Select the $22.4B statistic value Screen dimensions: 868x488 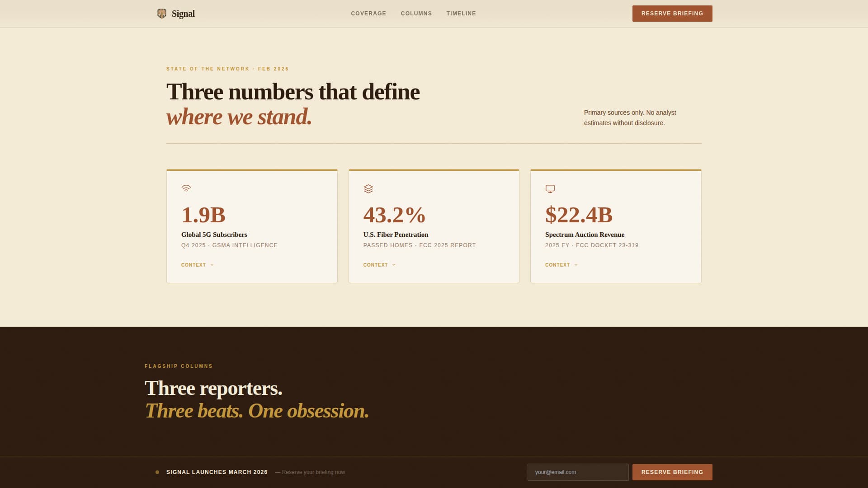[x=579, y=215]
